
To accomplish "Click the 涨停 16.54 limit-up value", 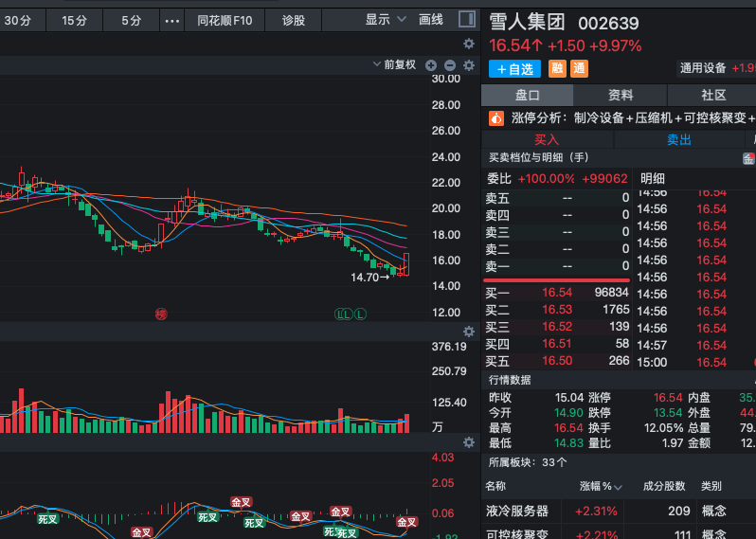I will click(668, 398).
